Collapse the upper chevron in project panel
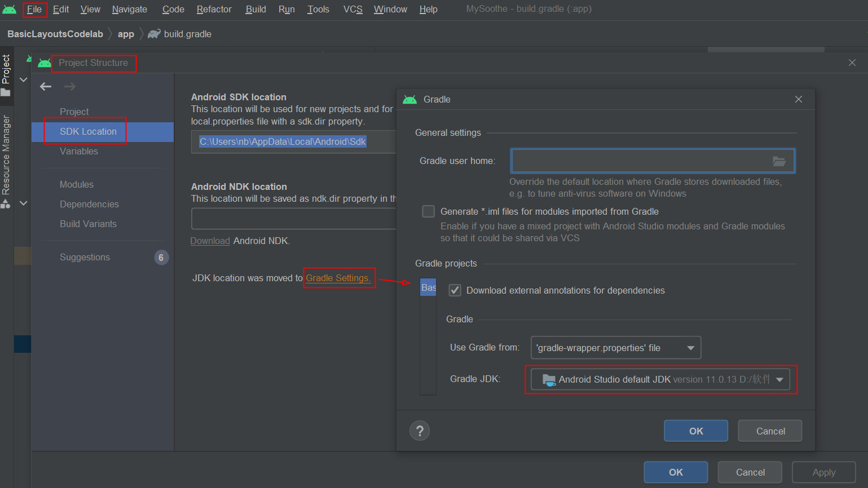The width and height of the screenshot is (868, 488). tap(24, 80)
